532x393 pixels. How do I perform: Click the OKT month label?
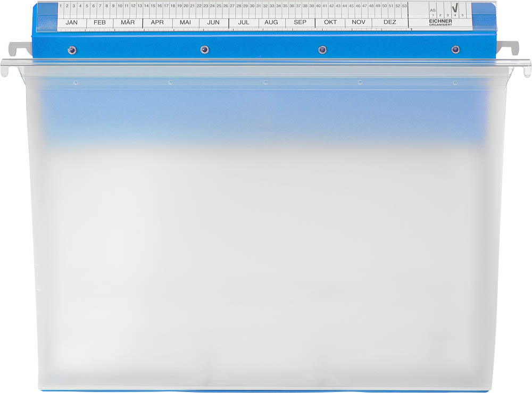click(x=330, y=22)
